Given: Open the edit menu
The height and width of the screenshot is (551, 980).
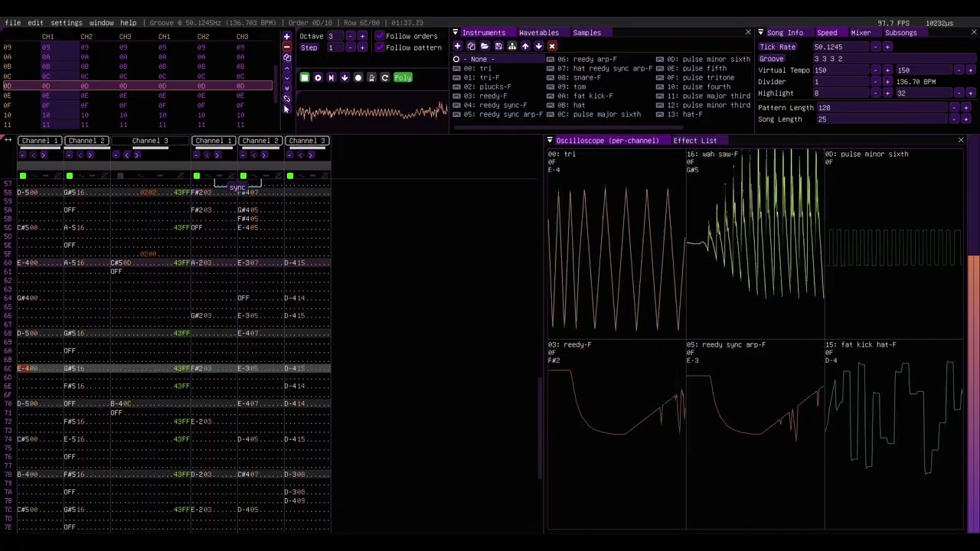Looking at the screenshot, I should [36, 23].
